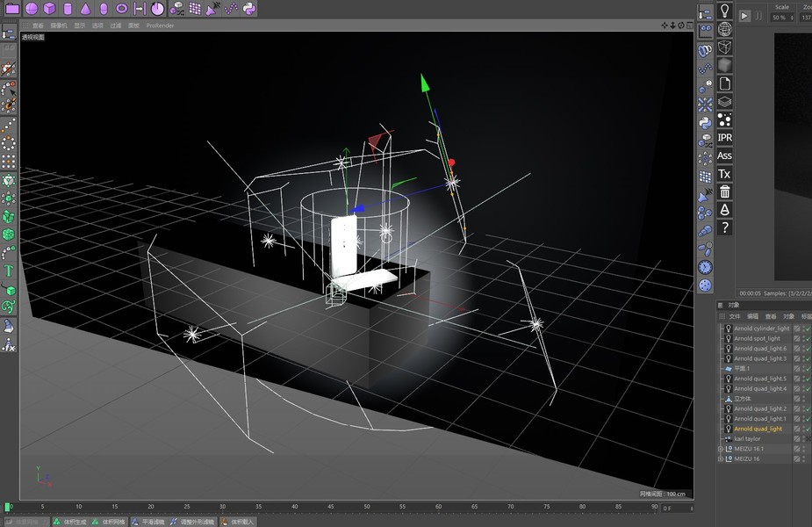Open the Arnold help question mark icon
The width and height of the screenshot is (812, 527).
724,228
